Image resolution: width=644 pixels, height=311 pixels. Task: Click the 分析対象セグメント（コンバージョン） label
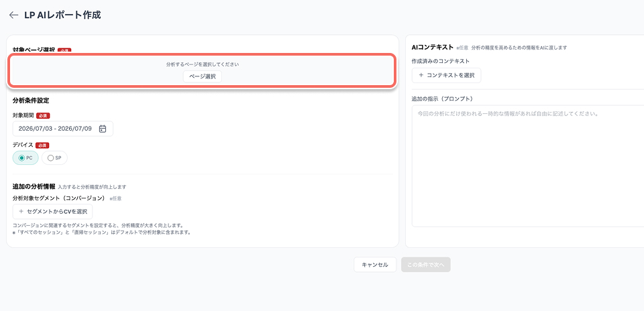click(59, 198)
